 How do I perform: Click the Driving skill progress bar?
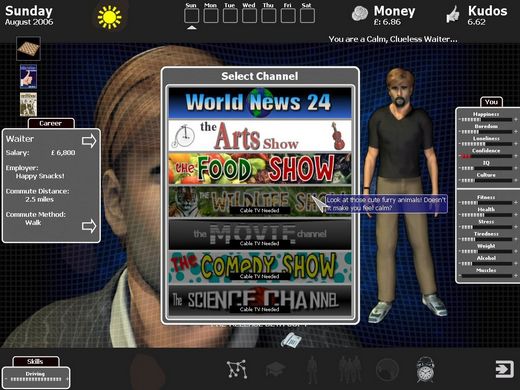pyautogui.click(x=36, y=379)
